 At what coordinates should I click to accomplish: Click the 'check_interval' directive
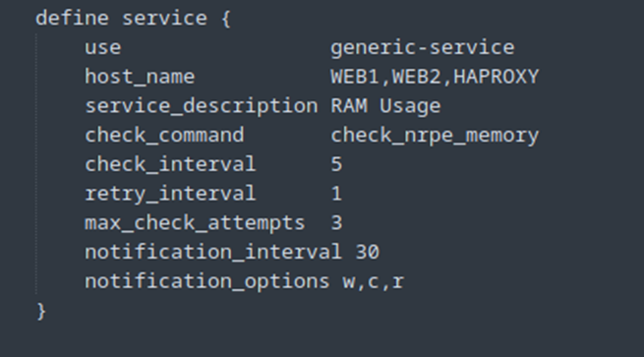coord(170,164)
